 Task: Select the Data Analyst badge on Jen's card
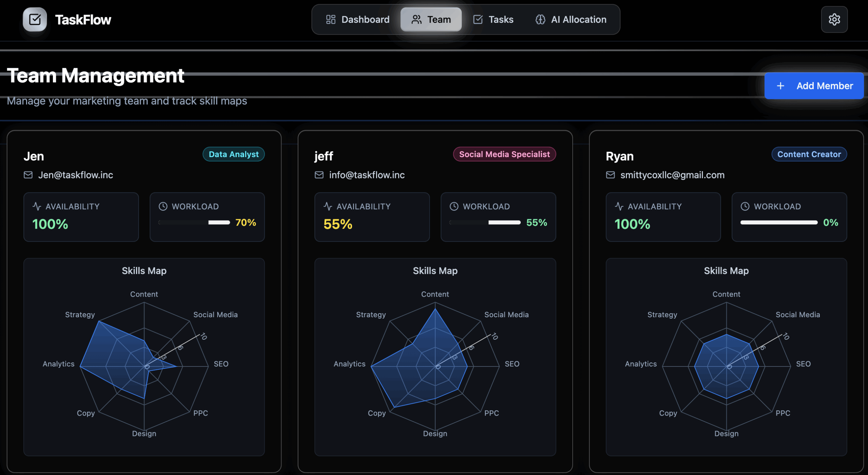pyautogui.click(x=233, y=154)
